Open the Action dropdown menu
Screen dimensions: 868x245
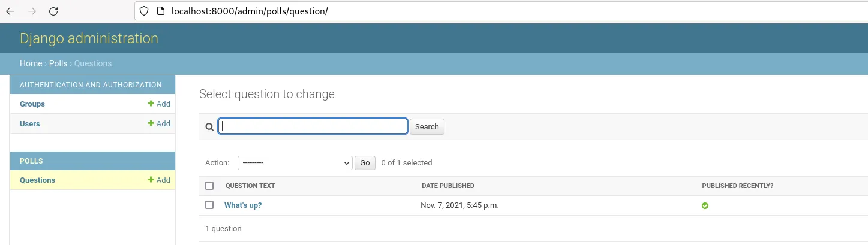pos(295,163)
